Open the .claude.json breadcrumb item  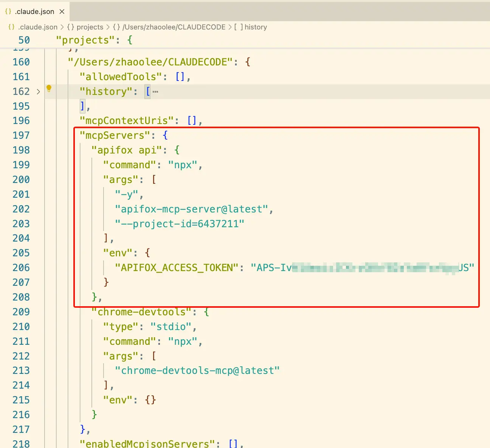click(37, 27)
